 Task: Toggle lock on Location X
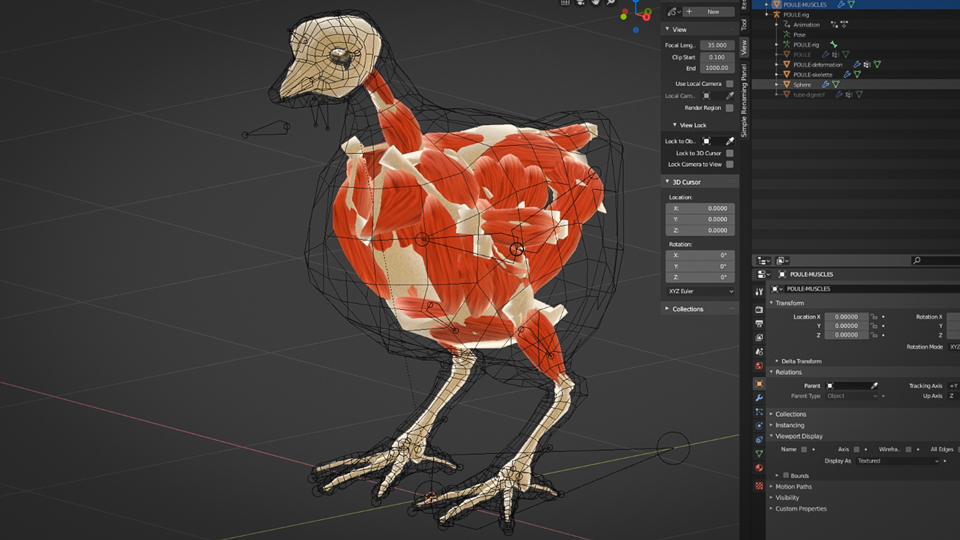(874, 317)
